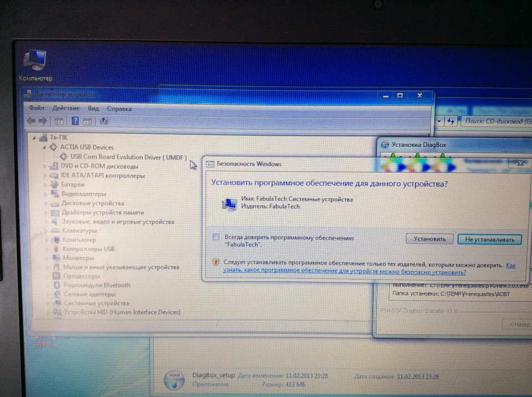Click the Папка установки path text in installer
The width and height of the screenshot is (532, 397).
pyautogui.click(x=451, y=294)
